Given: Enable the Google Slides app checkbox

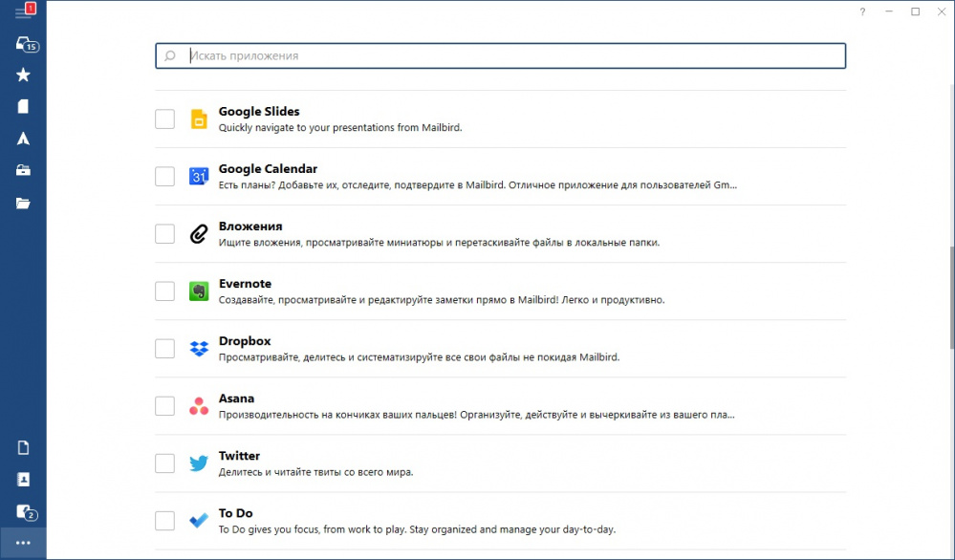Looking at the screenshot, I should tap(164, 119).
